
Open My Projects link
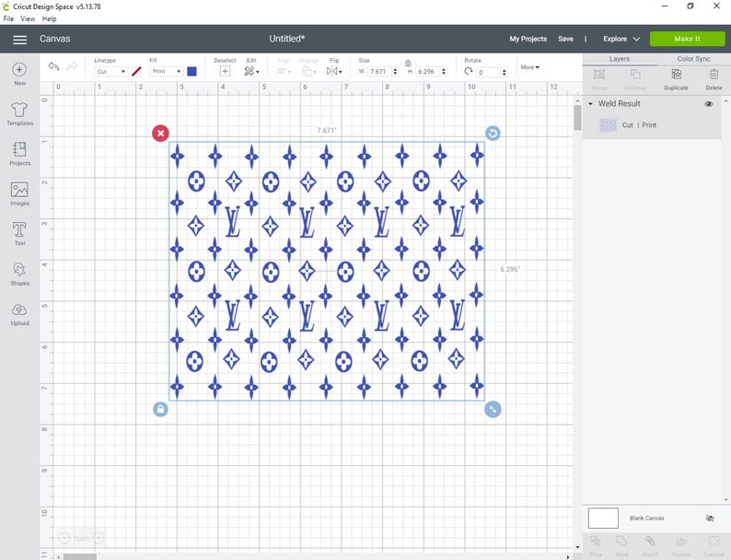pos(528,39)
